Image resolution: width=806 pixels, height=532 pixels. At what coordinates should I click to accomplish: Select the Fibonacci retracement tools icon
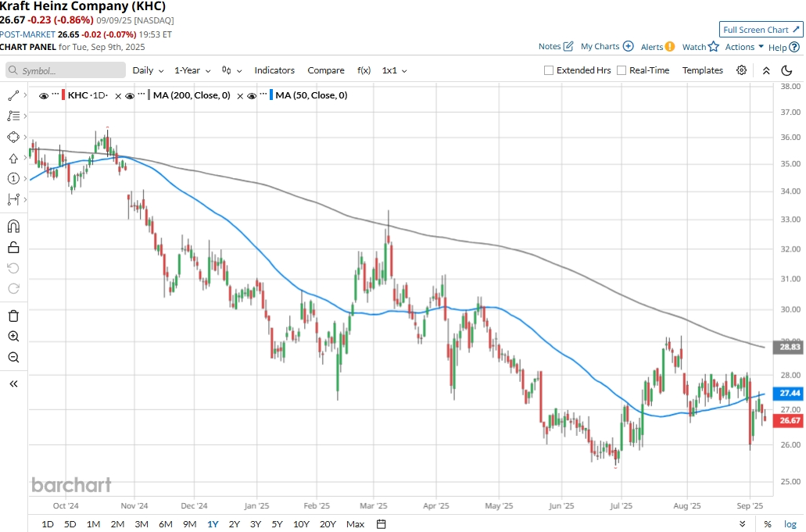[x=13, y=116]
